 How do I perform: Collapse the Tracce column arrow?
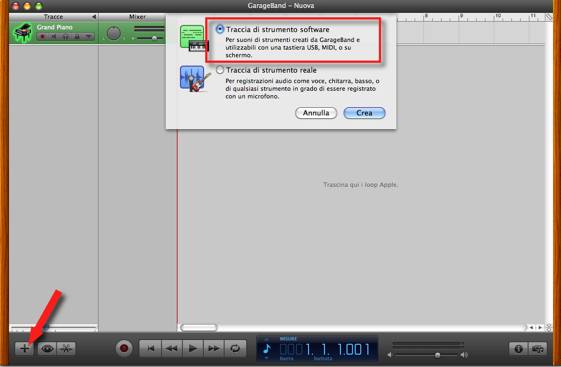94,17
